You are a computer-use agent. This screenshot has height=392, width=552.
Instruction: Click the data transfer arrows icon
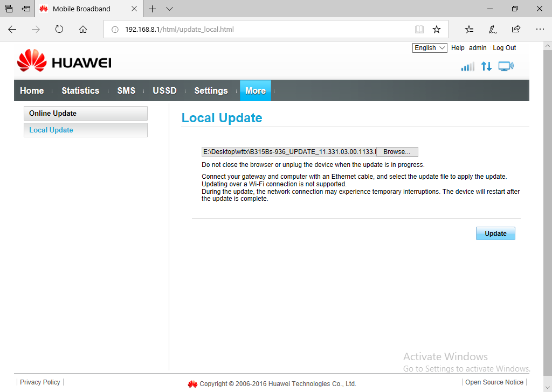487,66
